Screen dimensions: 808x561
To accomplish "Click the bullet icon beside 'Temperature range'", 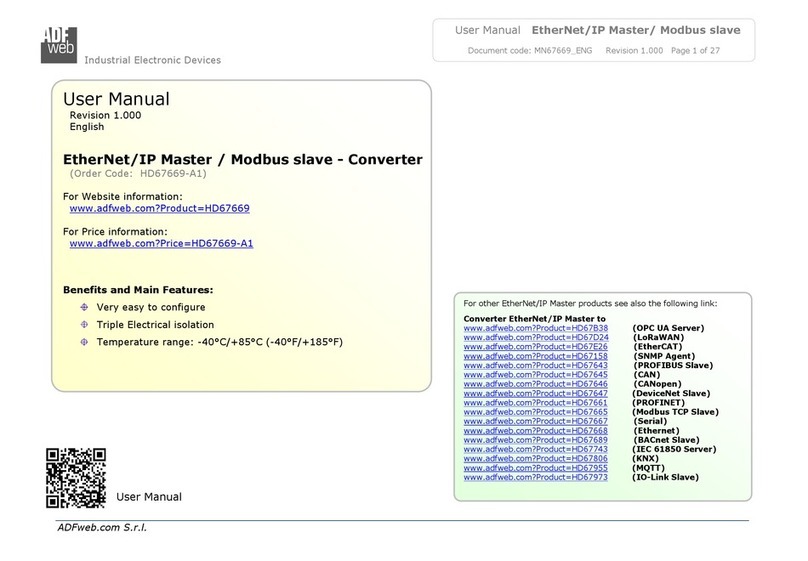I will (x=84, y=342).
